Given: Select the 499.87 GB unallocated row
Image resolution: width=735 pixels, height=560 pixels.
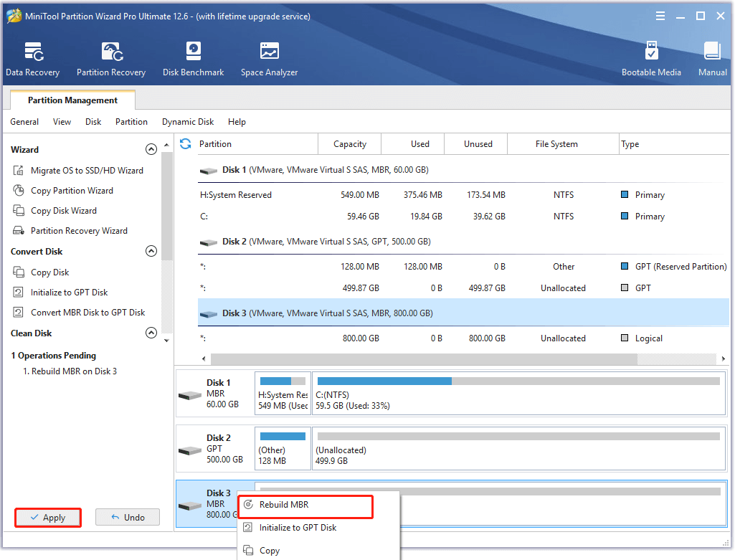Looking at the screenshot, I should pyautogui.click(x=463, y=288).
